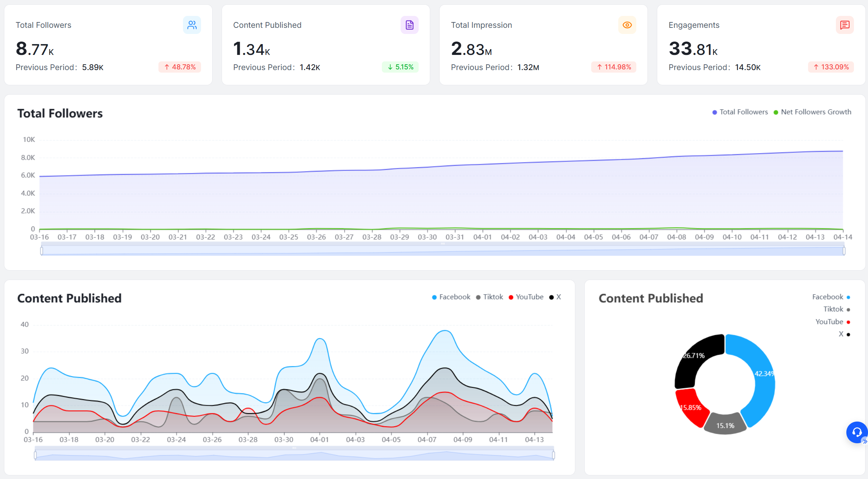868x479 pixels.
Task: Toggle Total Followers series in the legend
Action: click(x=740, y=112)
